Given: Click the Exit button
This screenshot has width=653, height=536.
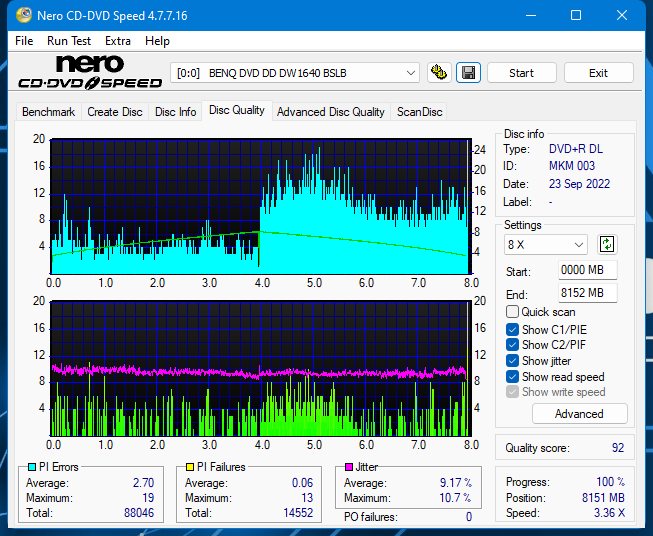Looking at the screenshot, I should pyautogui.click(x=598, y=73).
